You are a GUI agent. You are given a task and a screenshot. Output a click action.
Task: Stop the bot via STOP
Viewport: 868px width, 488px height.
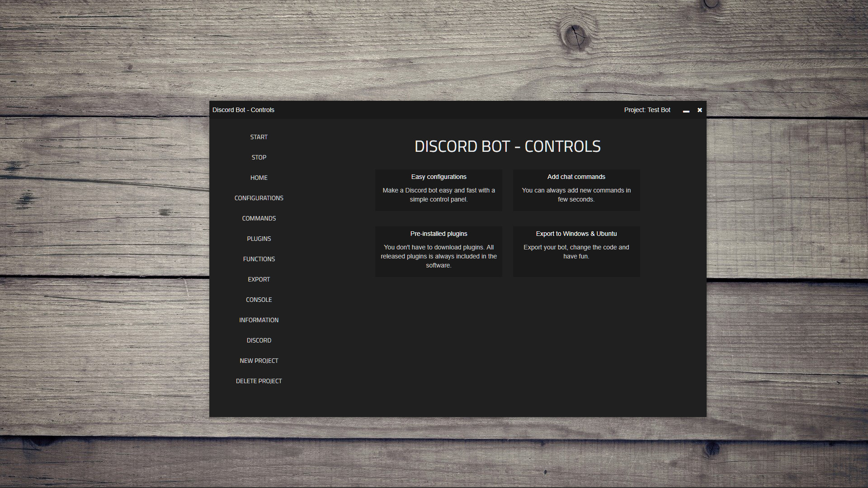tap(259, 157)
